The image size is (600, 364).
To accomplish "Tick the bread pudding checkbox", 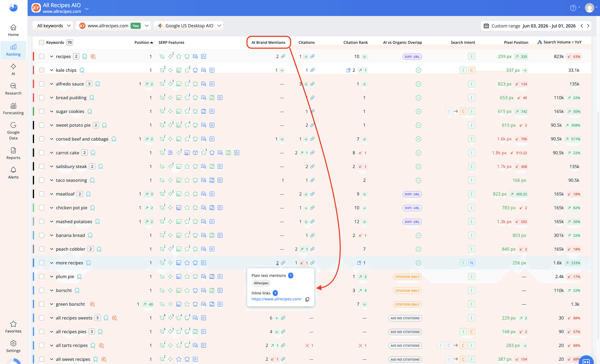I will [42, 98].
